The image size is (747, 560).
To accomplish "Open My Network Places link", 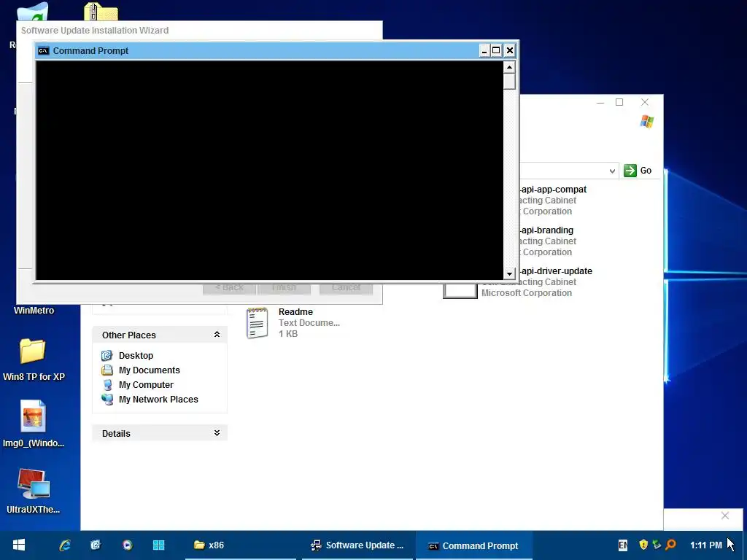I will pos(158,400).
